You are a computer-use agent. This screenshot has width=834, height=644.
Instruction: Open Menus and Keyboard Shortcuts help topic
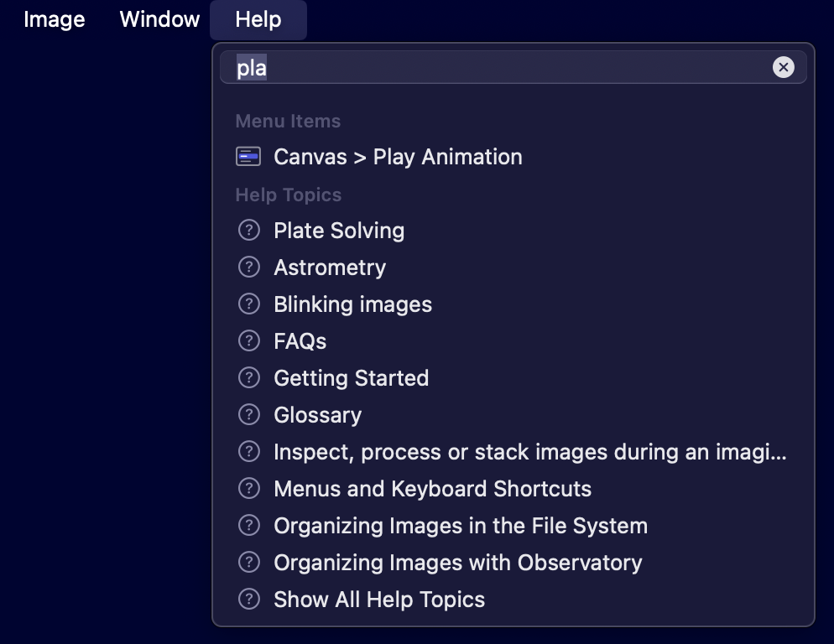tap(513, 489)
